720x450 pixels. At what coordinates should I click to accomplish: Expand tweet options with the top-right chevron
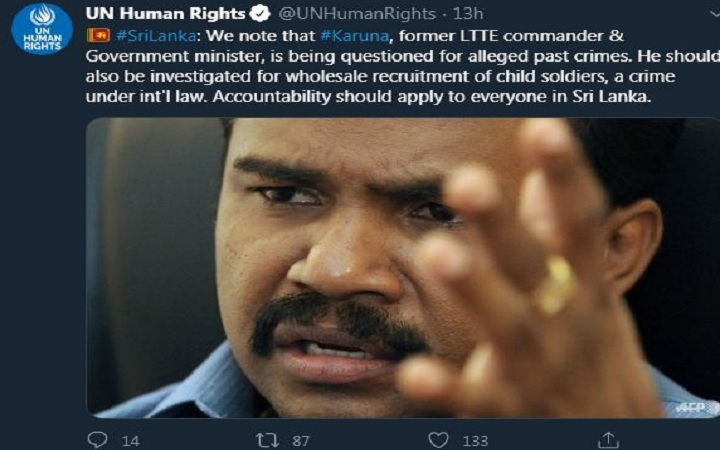[714, 14]
